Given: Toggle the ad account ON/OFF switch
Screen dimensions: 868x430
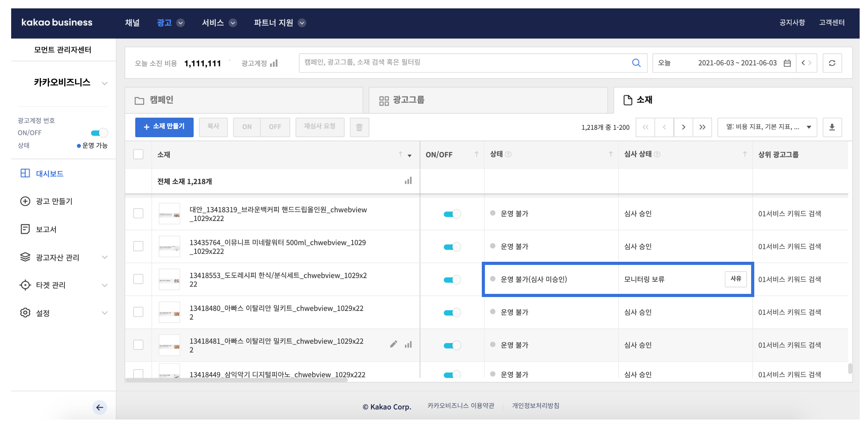Looking at the screenshot, I should click(x=99, y=133).
